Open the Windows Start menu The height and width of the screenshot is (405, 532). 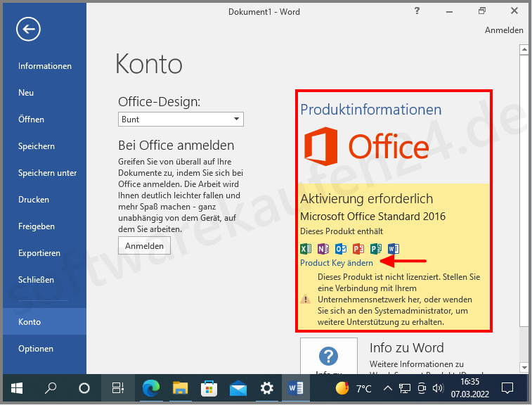point(17,388)
